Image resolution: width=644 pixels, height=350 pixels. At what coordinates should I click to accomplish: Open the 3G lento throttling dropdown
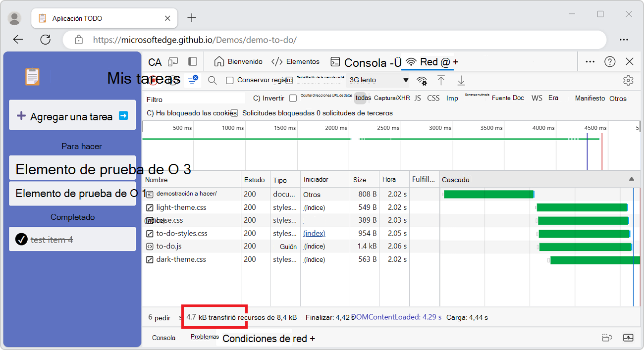[x=378, y=80]
